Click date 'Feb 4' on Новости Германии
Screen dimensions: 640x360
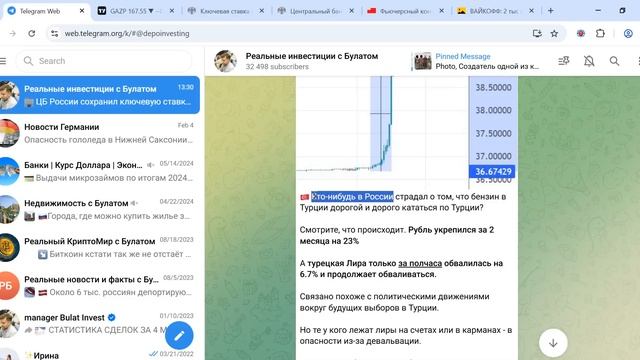click(185, 125)
